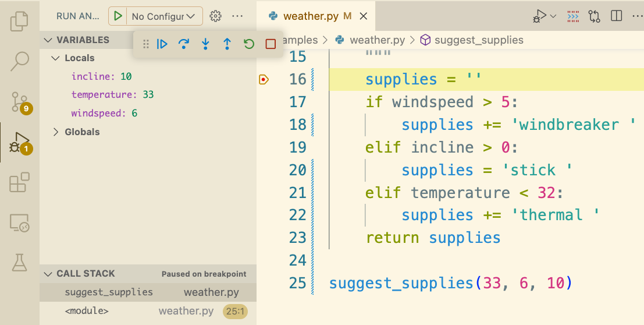
Task: Select suggest_supplies frame in the call stack
Action: pyautogui.click(x=148, y=292)
